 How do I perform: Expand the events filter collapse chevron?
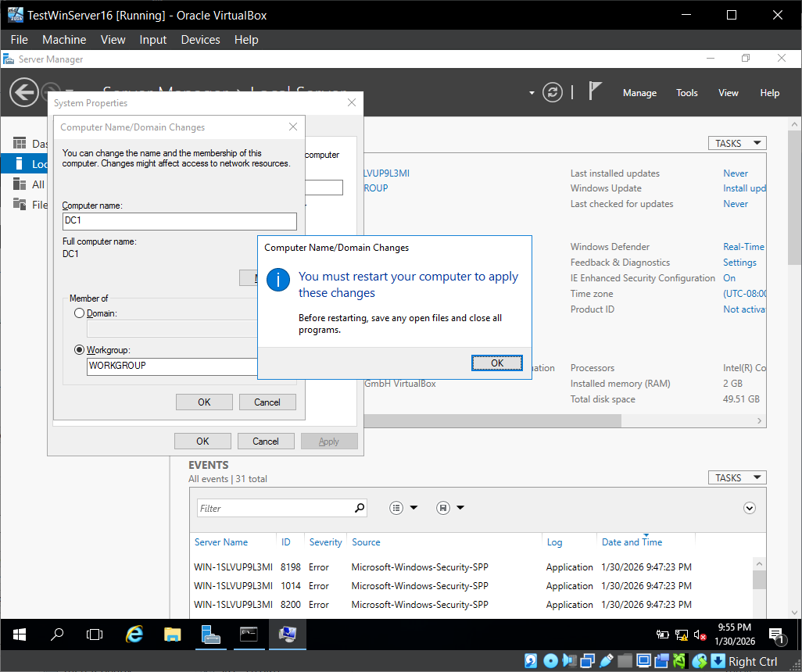[x=750, y=508]
